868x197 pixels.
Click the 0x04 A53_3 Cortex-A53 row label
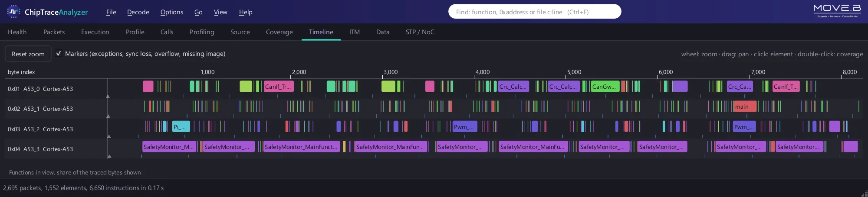tap(40, 149)
